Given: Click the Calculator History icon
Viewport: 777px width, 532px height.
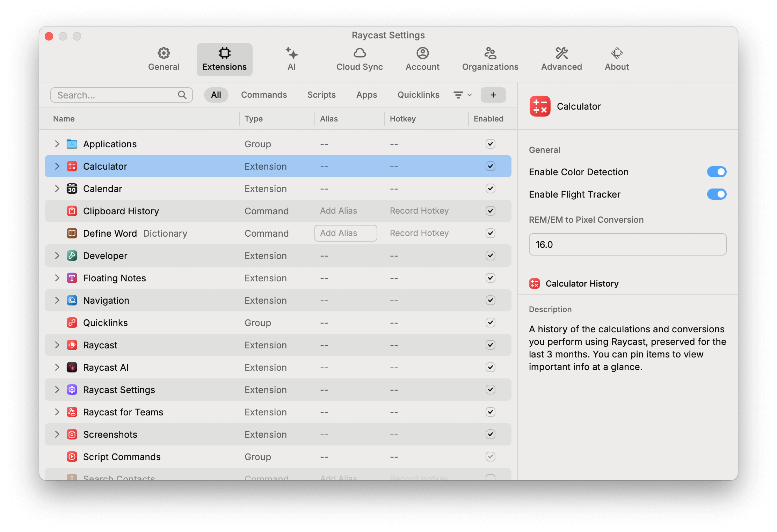Looking at the screenshot, I should [x=535, y=283].
